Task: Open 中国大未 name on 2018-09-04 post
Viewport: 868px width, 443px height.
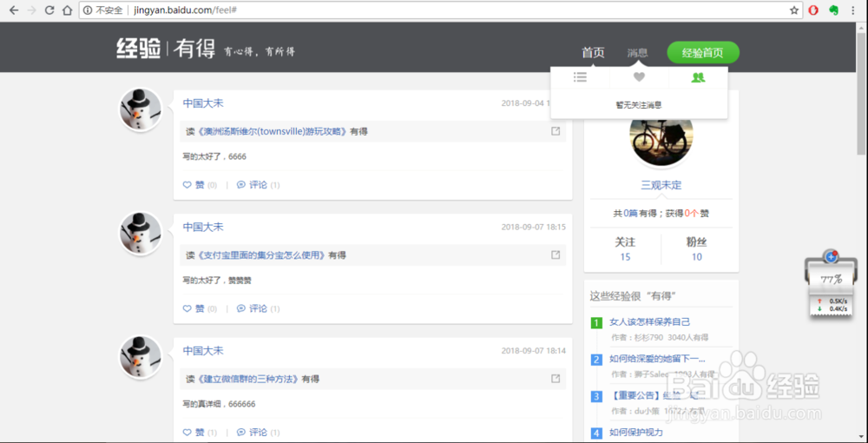Action: click(x=203, y=103)
